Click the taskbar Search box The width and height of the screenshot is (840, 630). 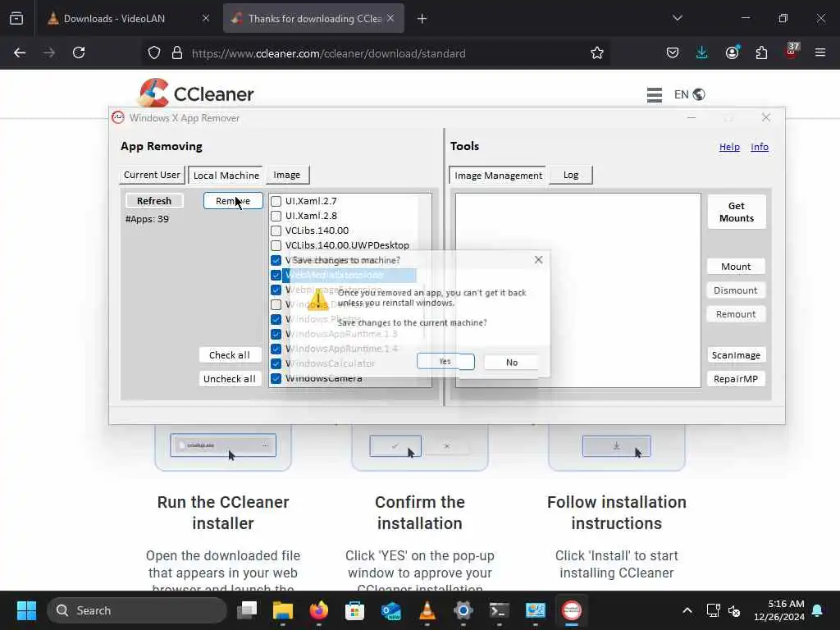point(137,610)
